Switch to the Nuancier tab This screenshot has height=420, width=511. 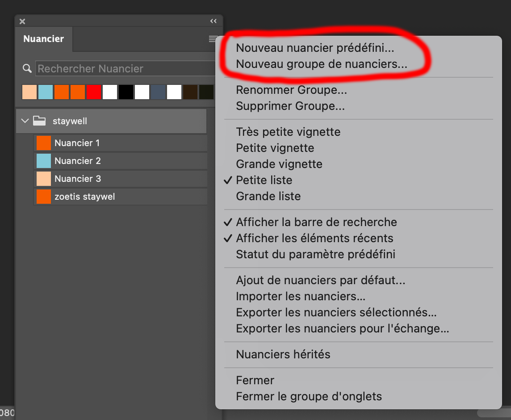coord(44,39)
